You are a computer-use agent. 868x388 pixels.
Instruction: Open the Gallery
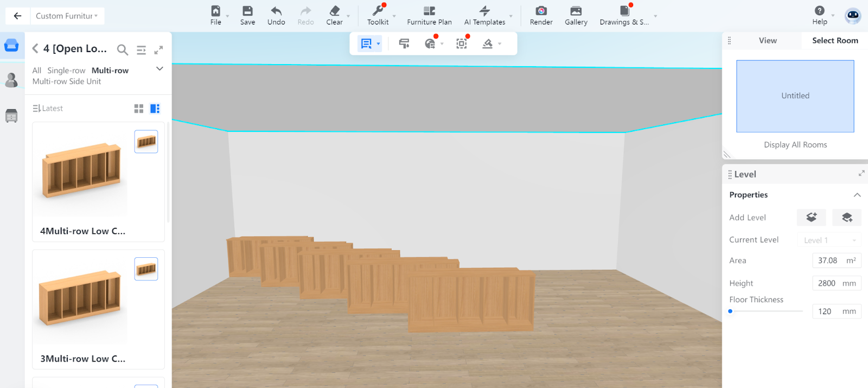pos(576,11)
